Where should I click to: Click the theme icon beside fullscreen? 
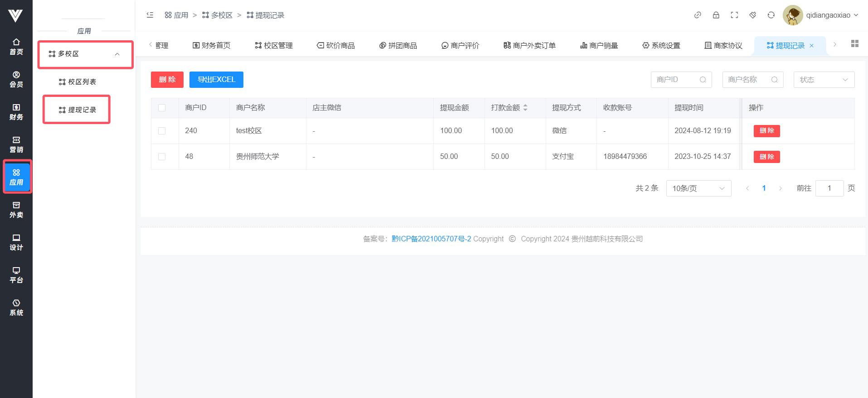752,15
